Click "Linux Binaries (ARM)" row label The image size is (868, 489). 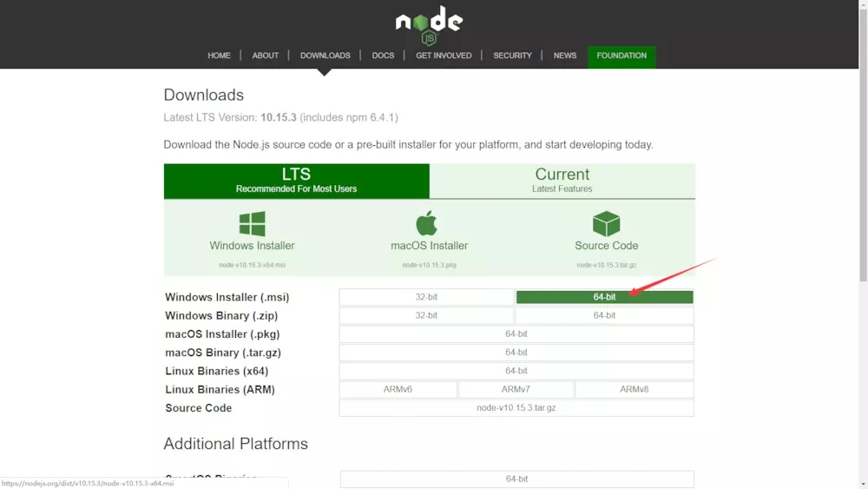pos(220,390)
